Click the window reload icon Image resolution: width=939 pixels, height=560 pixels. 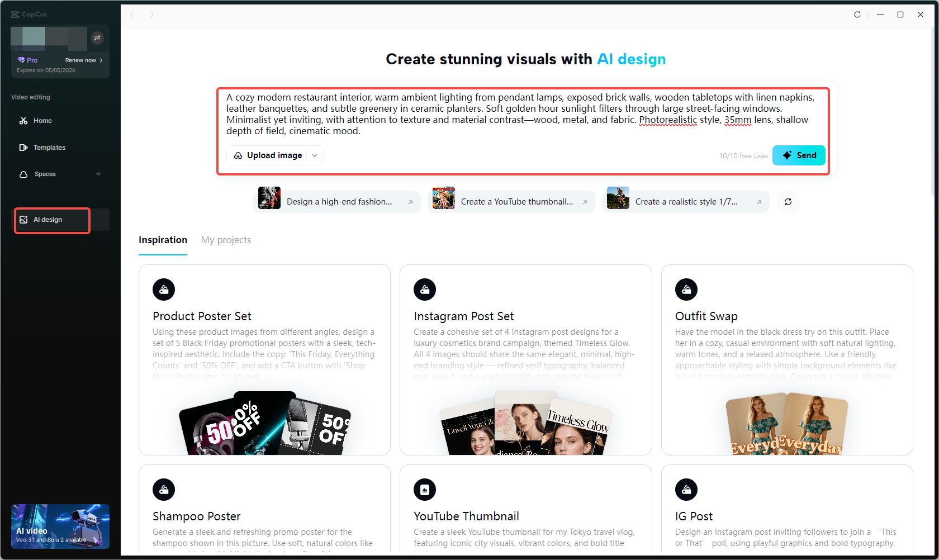(857, 15)
